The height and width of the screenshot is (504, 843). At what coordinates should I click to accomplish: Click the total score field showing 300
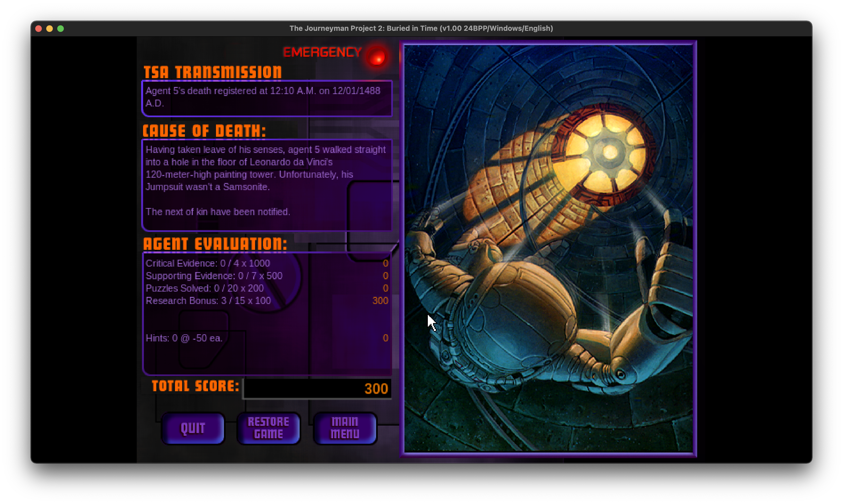(317, 388)
